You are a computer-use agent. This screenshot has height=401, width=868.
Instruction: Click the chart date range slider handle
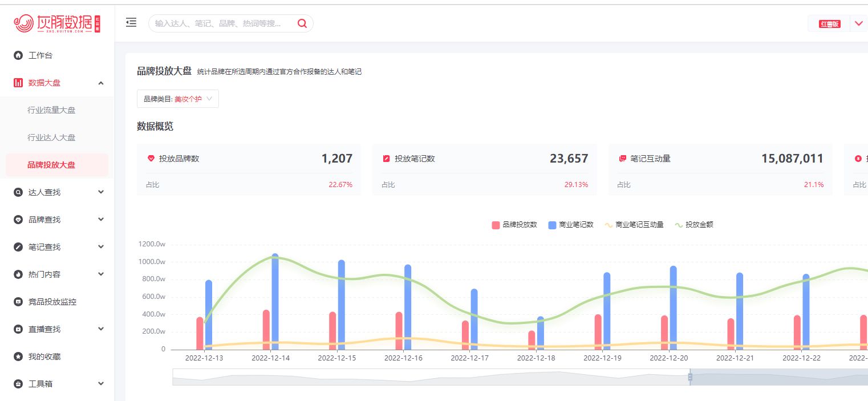(690, 377)
